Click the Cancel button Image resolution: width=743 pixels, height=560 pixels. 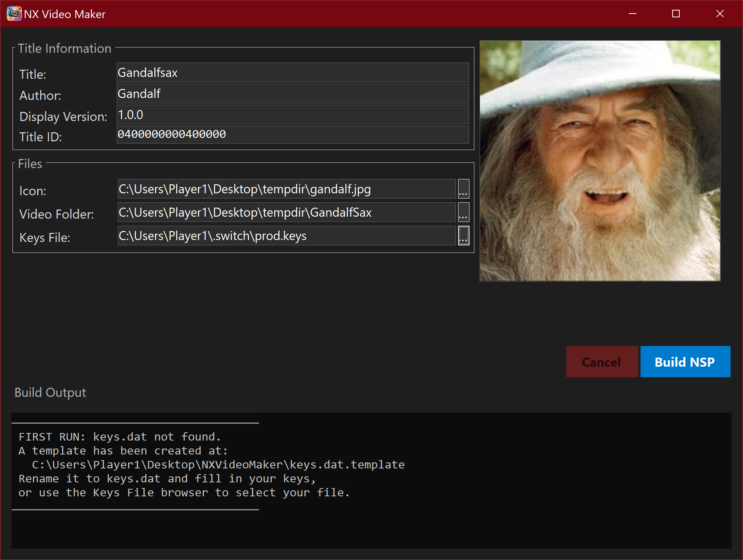[602, 362]
